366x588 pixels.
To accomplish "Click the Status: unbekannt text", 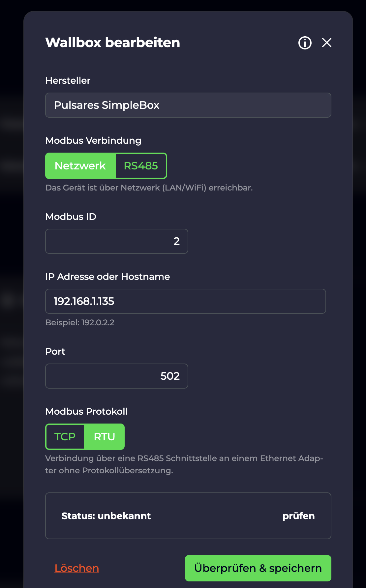I will (106, 516).
